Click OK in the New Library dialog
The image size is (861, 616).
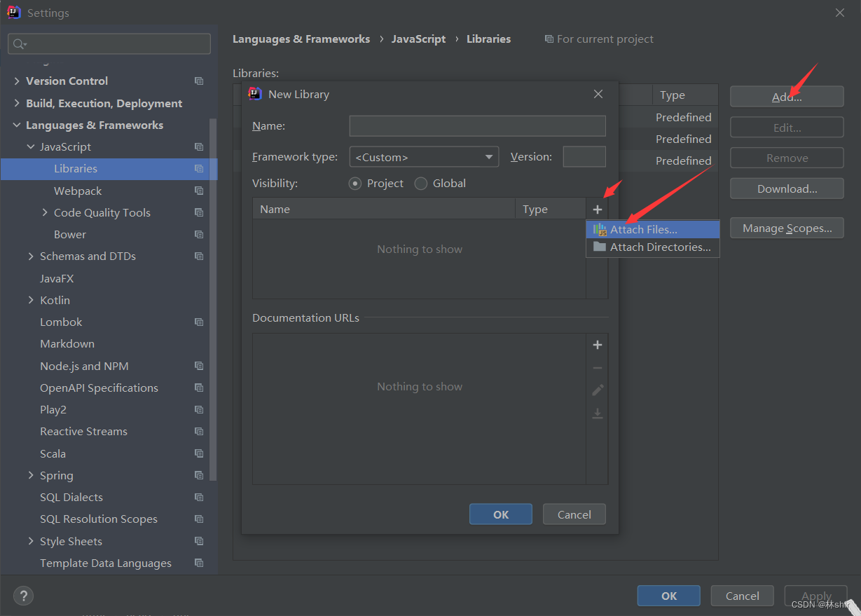point(501,514)
